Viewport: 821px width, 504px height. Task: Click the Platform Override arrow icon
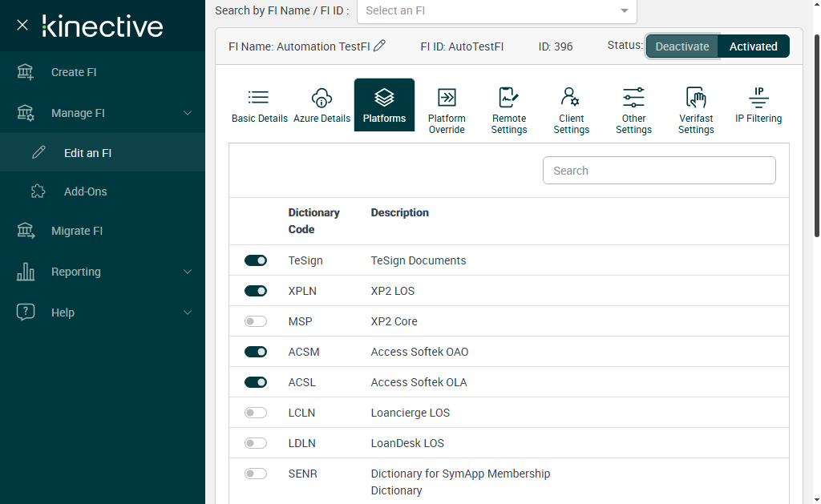coord(447,97)
